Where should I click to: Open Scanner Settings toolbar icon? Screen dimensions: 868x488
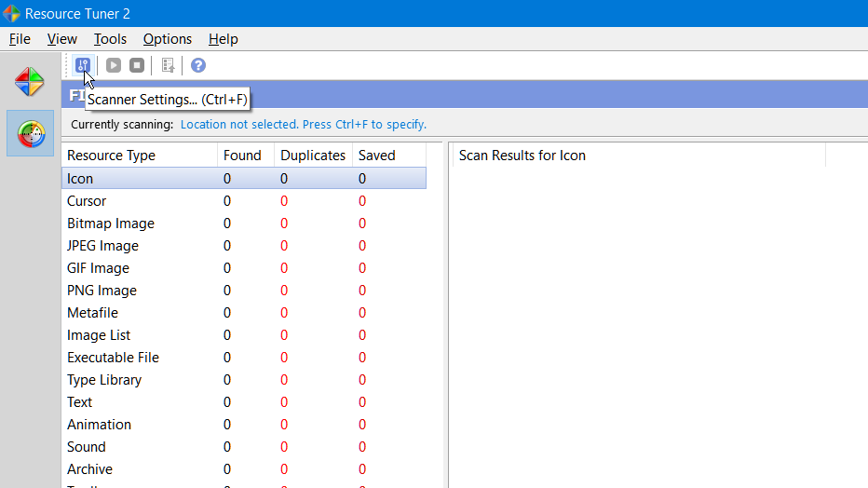coord(83,65)
